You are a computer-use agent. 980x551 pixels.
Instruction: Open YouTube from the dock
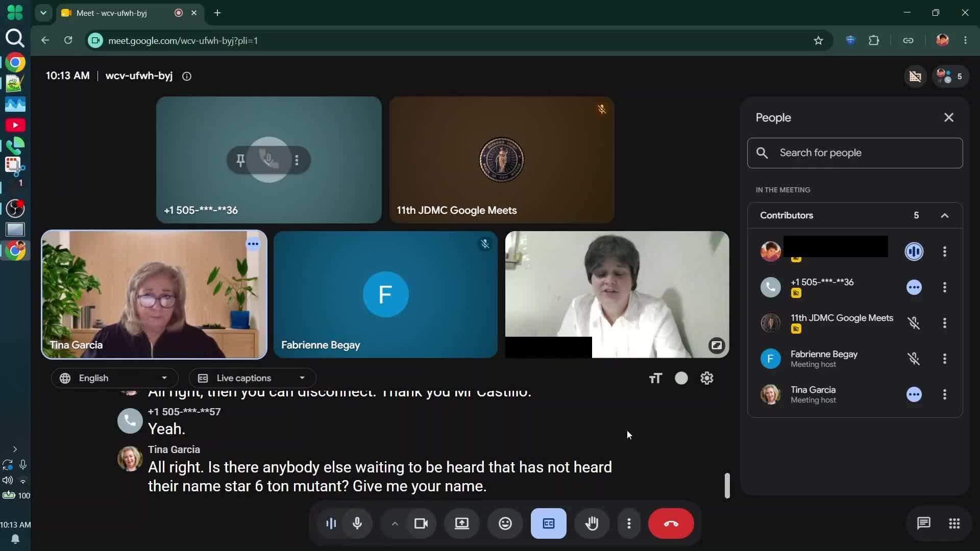[15, 125]
